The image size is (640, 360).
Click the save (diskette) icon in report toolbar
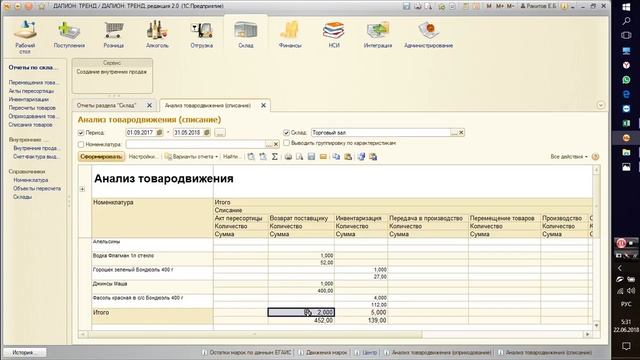coord(311,157)
